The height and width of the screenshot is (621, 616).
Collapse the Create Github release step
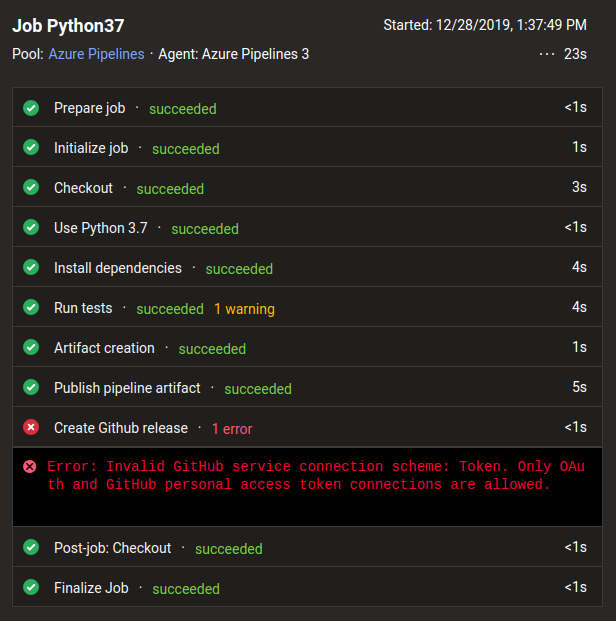307,427
